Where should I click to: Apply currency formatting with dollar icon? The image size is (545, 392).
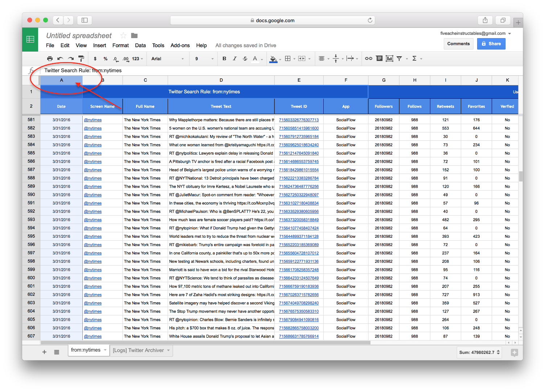95,58
